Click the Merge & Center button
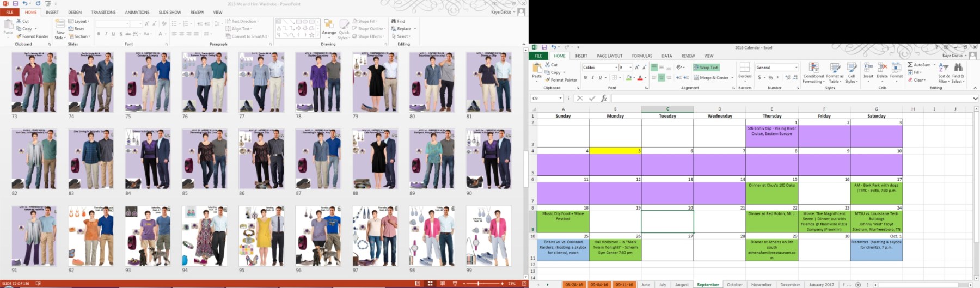 (x=711, y=78)
